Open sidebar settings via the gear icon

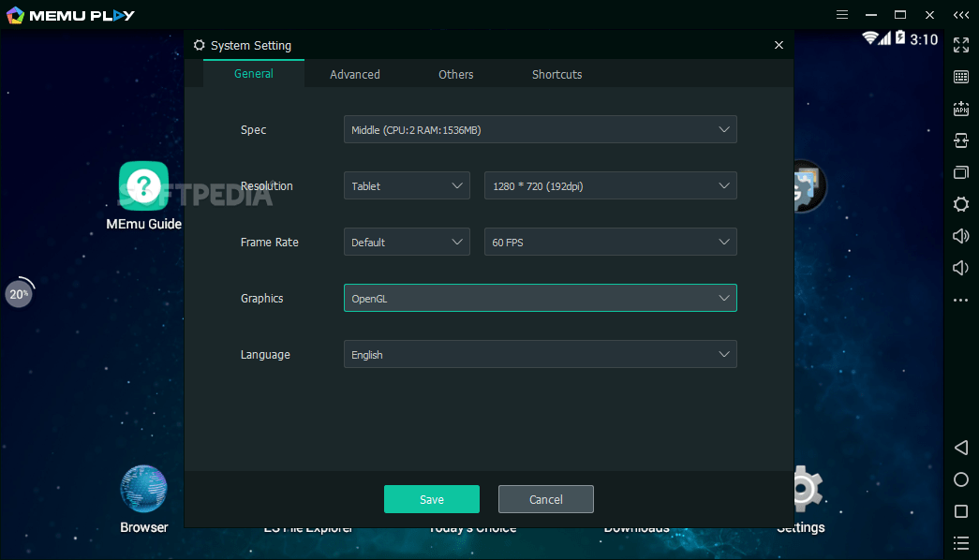coord(961,204)
